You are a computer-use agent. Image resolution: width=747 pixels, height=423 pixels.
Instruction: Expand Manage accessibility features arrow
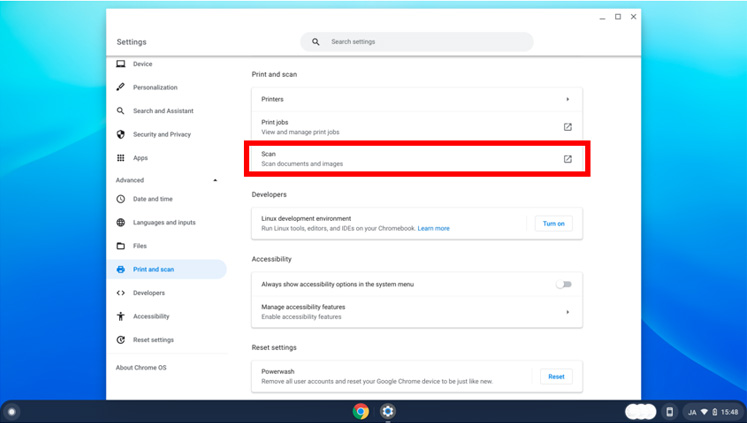coord(567,312)
